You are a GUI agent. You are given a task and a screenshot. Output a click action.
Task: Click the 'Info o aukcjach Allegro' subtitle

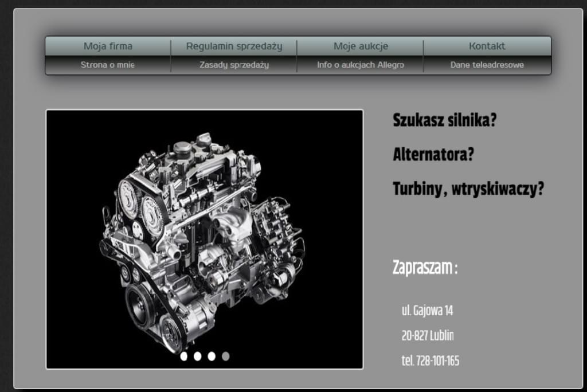pyautogui.click(x=361, y=65)
